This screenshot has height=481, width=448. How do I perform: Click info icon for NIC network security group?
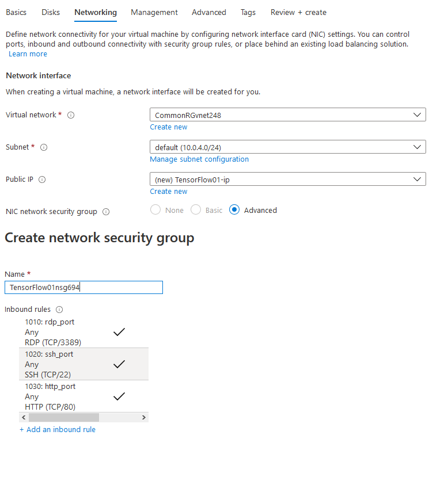pos(106,212)
